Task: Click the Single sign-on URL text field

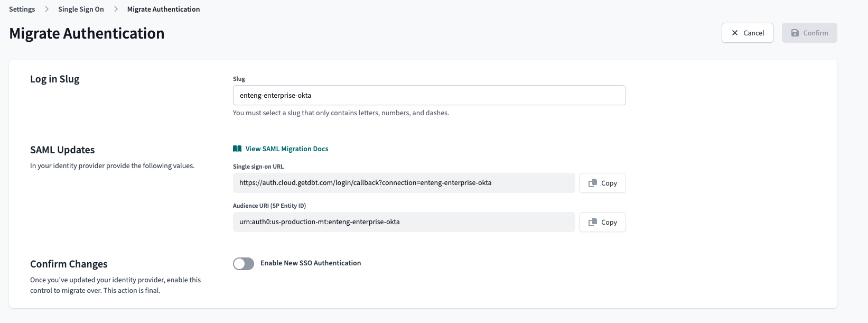Action: tap(404, 183)
